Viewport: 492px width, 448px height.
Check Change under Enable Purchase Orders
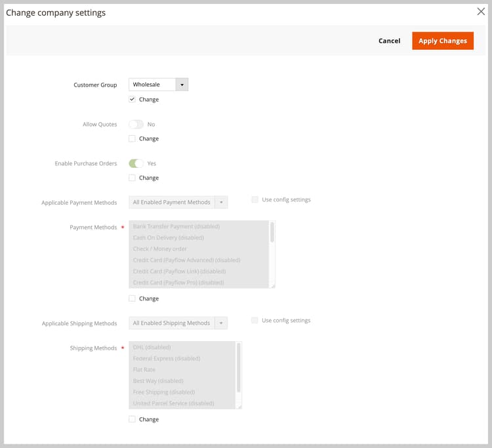[132, 178]
